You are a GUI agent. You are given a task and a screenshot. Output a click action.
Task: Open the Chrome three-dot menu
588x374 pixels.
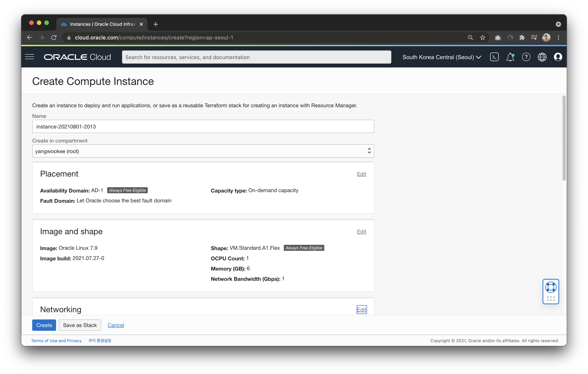click(x=558, y=37)
